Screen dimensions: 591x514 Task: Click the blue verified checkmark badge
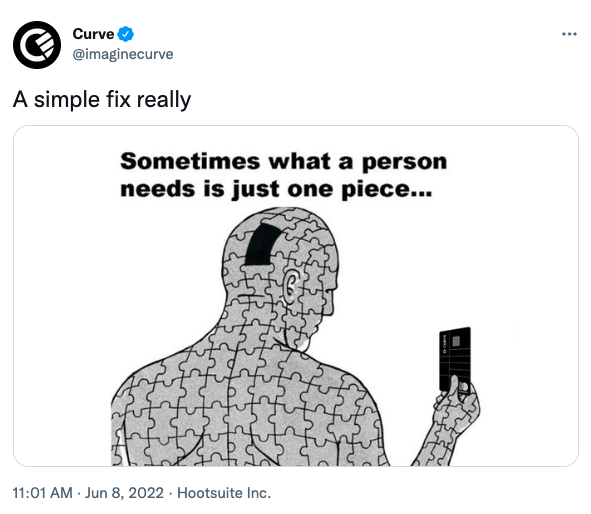click(x=126, y=34)
